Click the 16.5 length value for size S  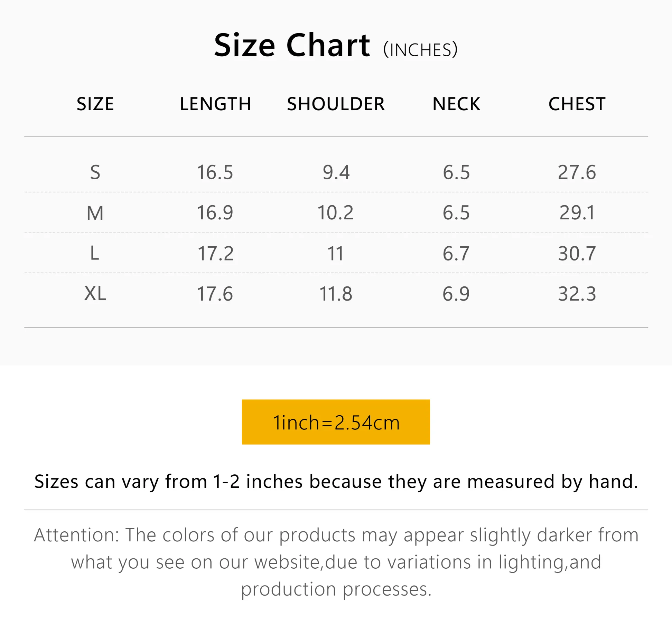coord(215,172)
